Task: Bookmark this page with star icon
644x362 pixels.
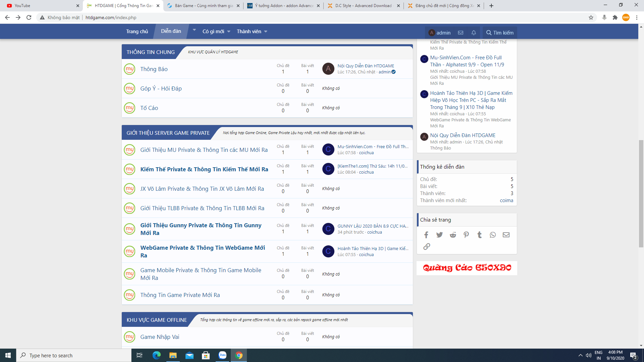Action: pos(591,17)
